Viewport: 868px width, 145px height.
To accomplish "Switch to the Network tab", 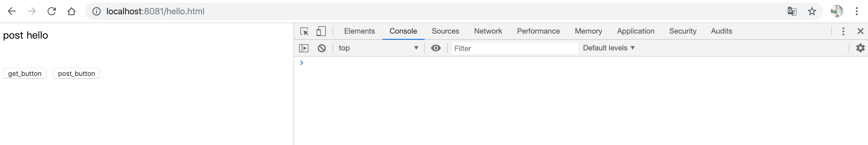I will pyautogui.click(x=488, y=31).
